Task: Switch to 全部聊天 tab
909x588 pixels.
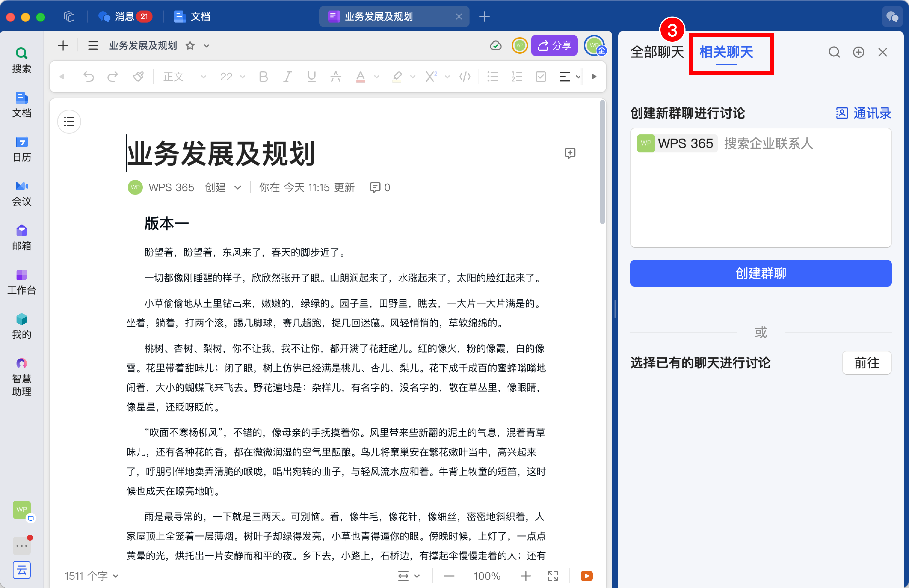Action: 657,52
